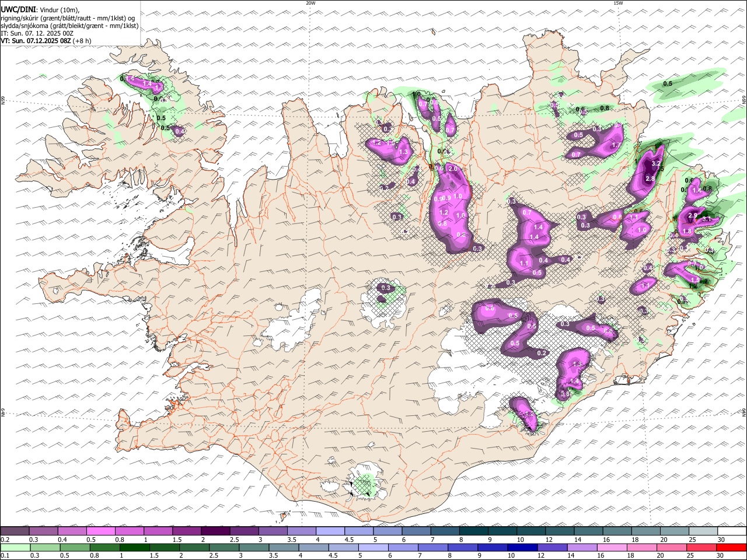747x560 pixels.
Task: Select the lower legend 20 pink swatch
Action: [671, 548]
